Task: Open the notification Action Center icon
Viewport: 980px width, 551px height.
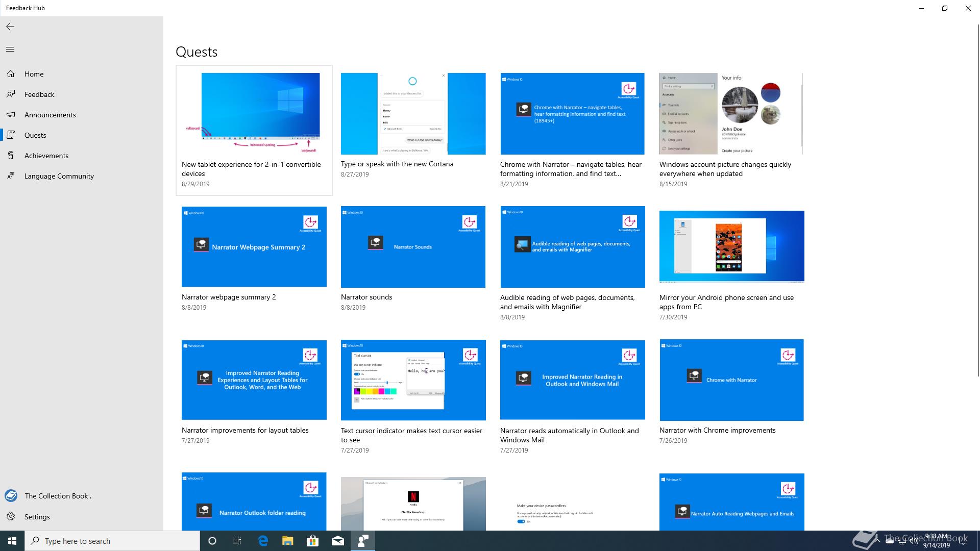Action: coord(963,541)
